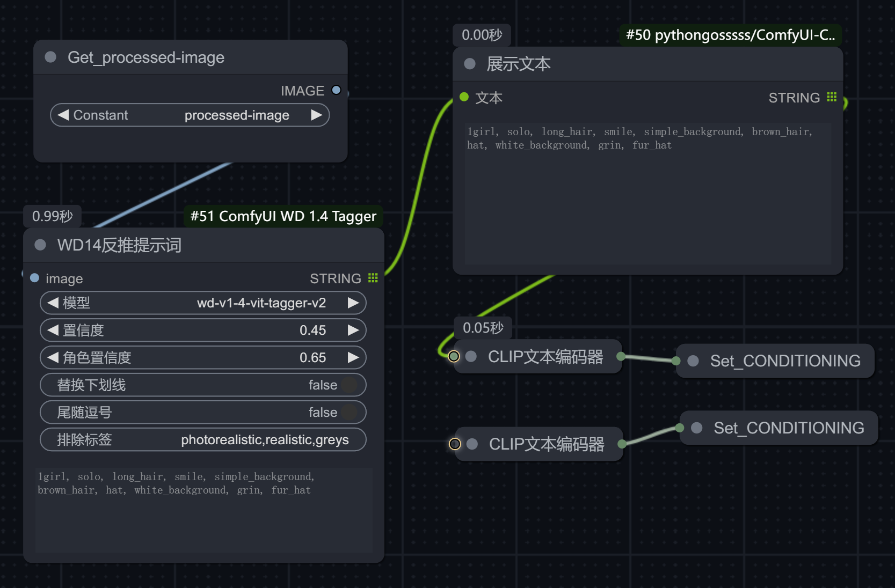Select the lower CLIP文本编码器 title

[x=547, y=444]
